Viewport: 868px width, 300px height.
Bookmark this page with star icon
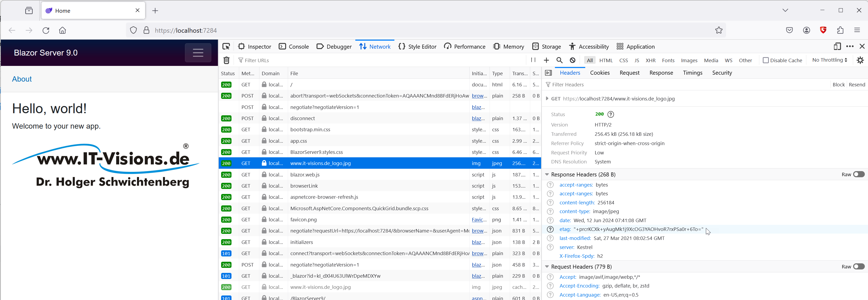[719, 30]
